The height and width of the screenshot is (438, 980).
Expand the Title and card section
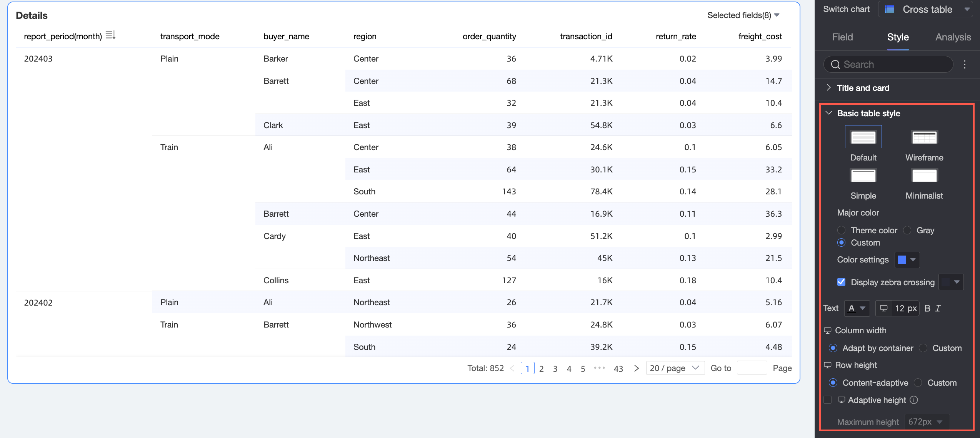(x=863, y=88)
